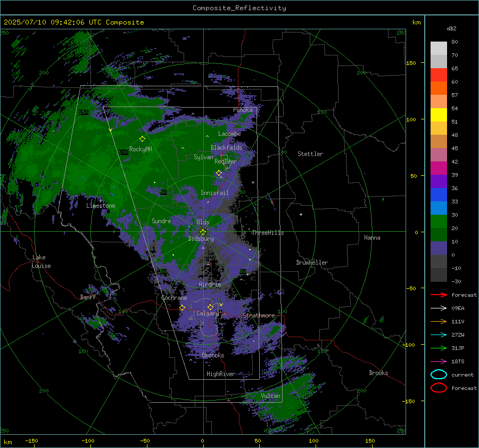Click the ThreeHills city label
The height and width of the screenshot is (448, 479).
pos(268,233)
